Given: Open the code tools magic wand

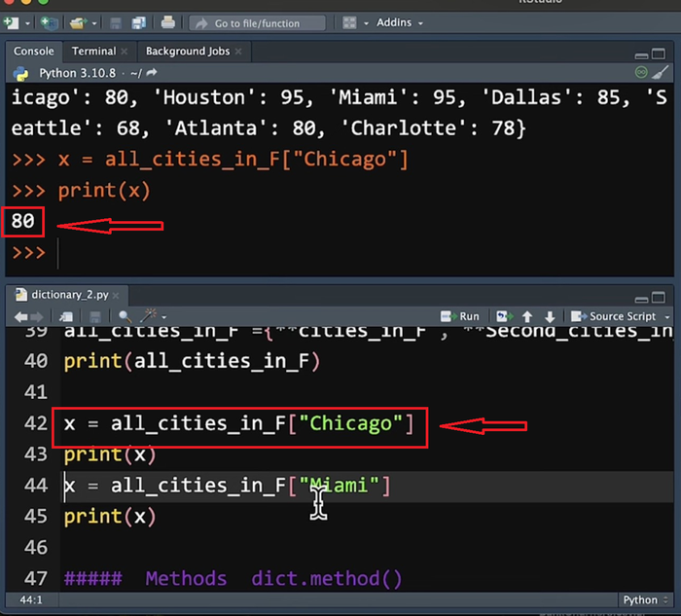Looking at the screenshot, I should click(x=150, y=316).
